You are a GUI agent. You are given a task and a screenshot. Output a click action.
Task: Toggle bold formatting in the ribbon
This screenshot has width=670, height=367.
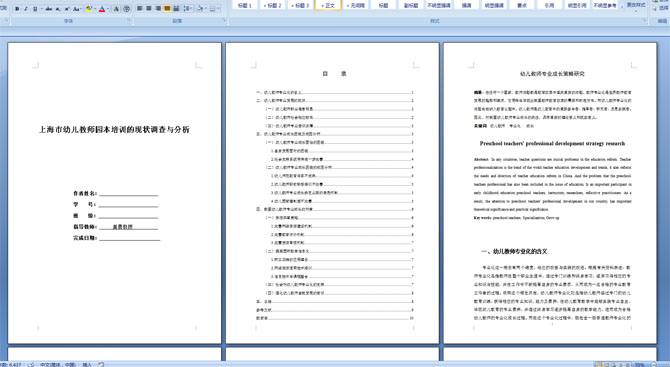click(x=17, y=9)
